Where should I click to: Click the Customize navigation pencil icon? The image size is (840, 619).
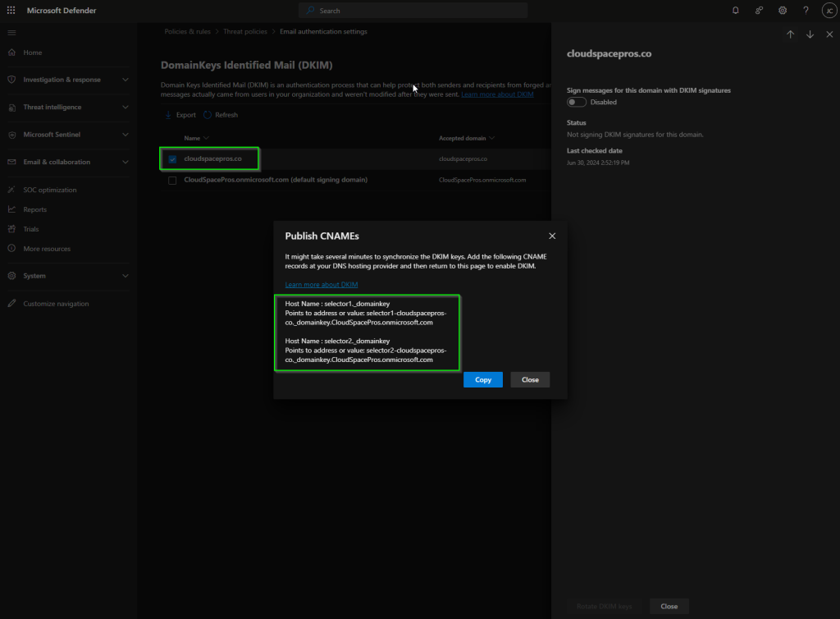pos(11,303)
